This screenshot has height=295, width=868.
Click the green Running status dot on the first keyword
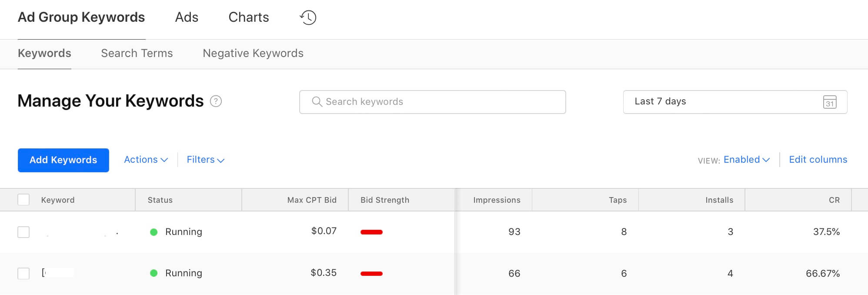pyautogui.click(x=154, y=231)
